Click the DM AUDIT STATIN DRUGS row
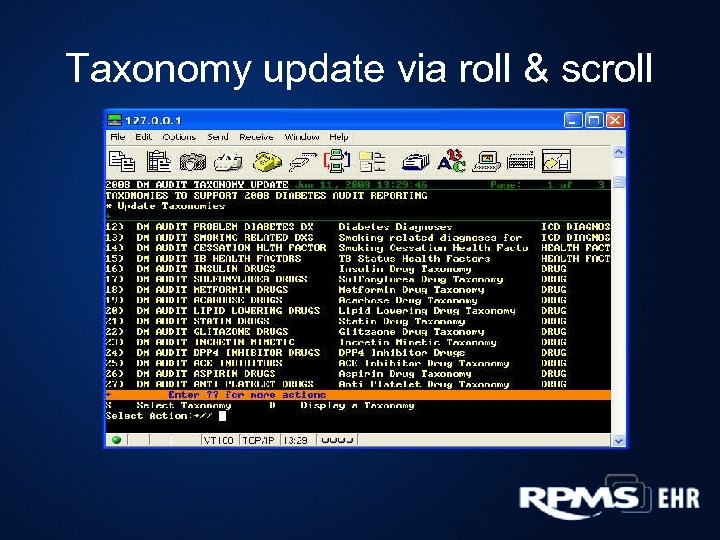This screenshot has height=540, width=720. click(x=358, y=321)
